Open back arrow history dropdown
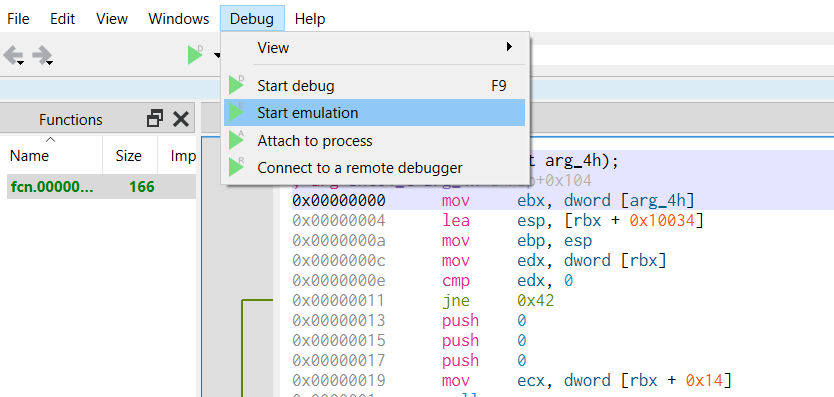Viewport: 834px width, 397px height. [x=21, y=64]
